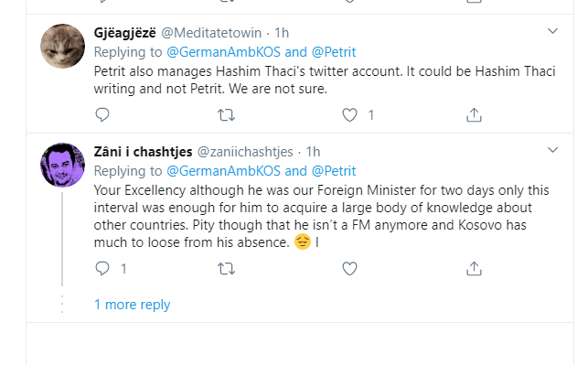Retweet Zâni i chashtjes's tweet

(227, 269)
